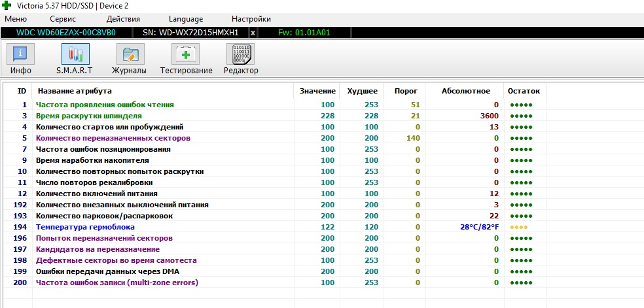Open the Language menu
This screenshot has height=308, width=644.
tap(186, 19)
